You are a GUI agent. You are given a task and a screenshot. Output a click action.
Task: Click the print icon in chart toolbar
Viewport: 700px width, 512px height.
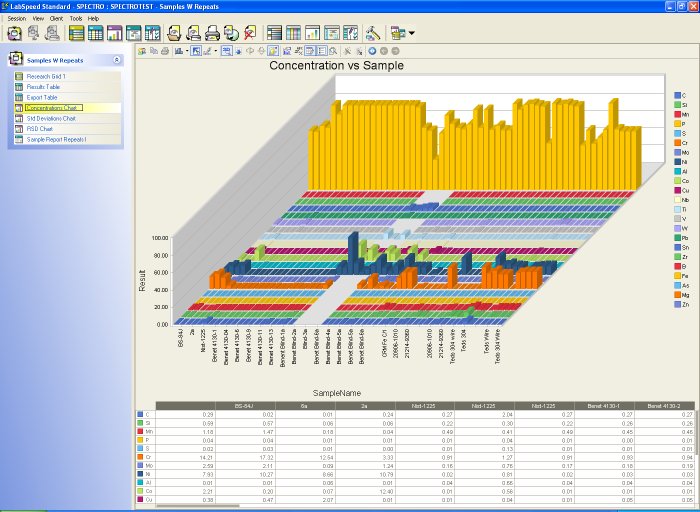coord(163,50)
